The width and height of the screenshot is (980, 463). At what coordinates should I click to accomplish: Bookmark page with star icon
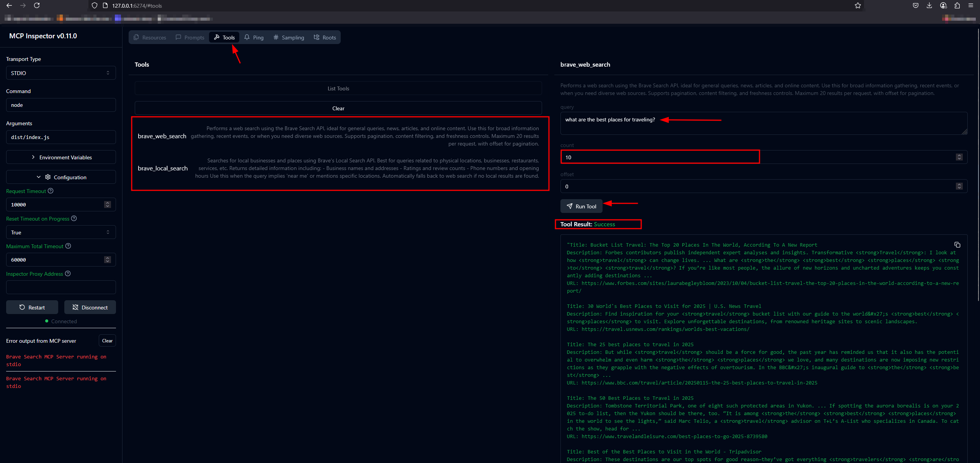(857, 5)
